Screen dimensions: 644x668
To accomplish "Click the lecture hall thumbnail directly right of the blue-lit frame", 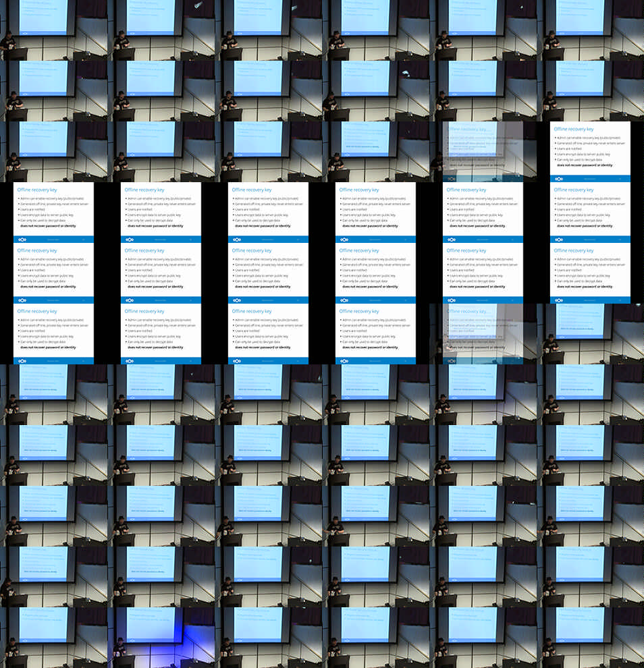I will [268, 638].
